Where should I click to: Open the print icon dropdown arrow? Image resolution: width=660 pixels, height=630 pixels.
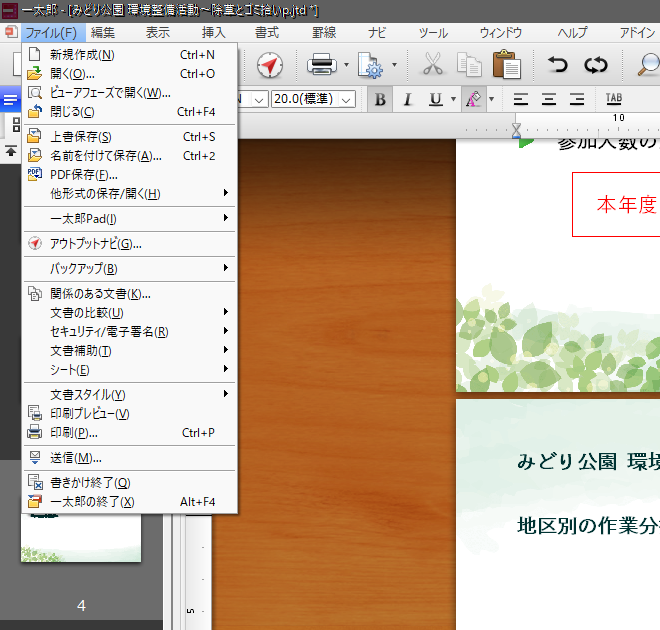pos(346,65)
